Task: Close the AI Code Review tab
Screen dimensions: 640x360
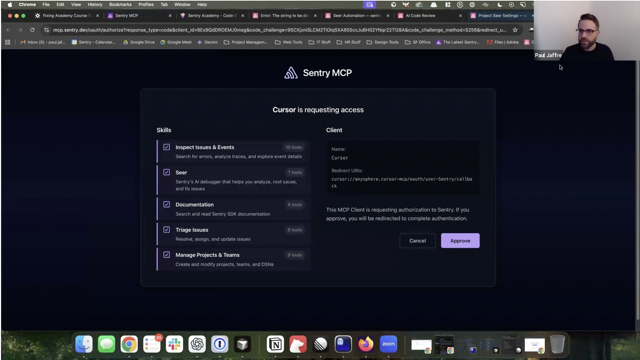Action: coord(460,16)
